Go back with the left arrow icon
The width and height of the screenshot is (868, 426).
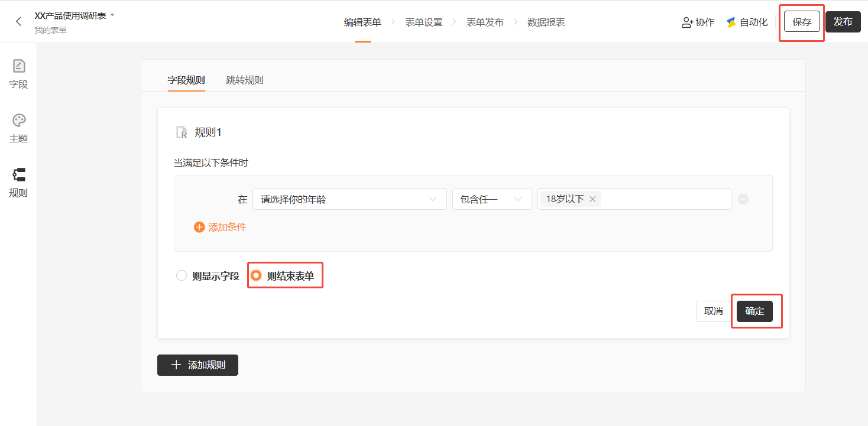click(x=19, y=22)
